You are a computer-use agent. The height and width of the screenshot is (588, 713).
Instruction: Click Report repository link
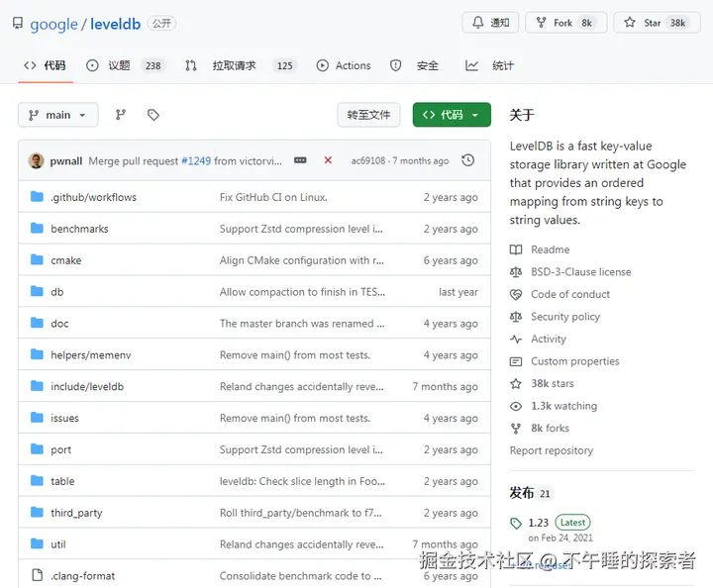click(552, 450)
